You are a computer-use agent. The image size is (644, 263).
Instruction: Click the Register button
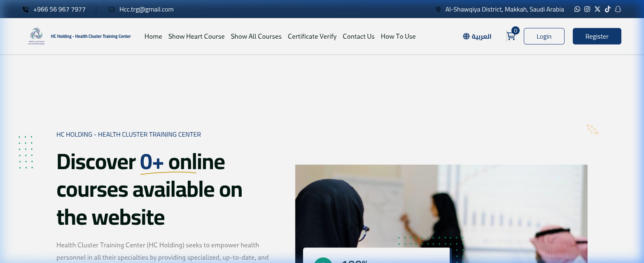(x=597, y=36)
